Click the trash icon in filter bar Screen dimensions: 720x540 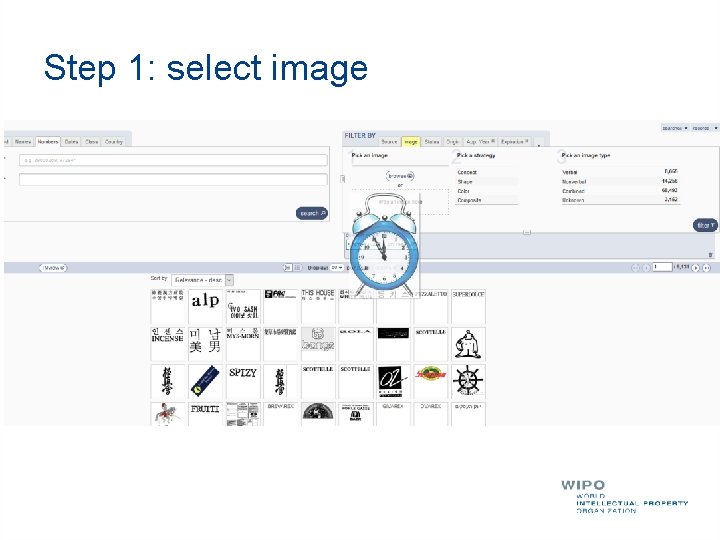(710, 255)
